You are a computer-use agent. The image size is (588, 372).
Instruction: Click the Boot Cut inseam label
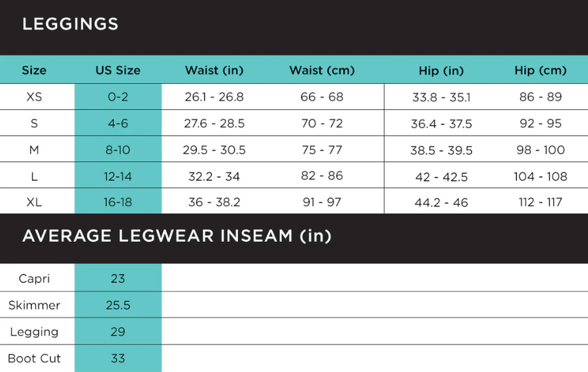click(34, 358)
